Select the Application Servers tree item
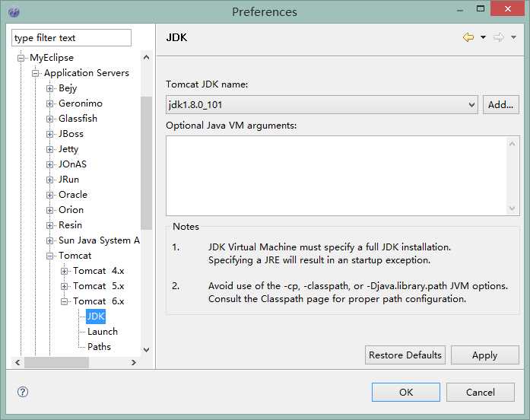The image size is (530, 420). 87,73
